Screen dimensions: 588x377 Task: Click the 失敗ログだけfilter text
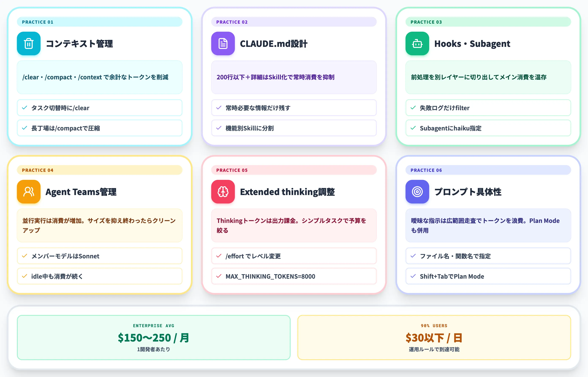coord(445,108)
